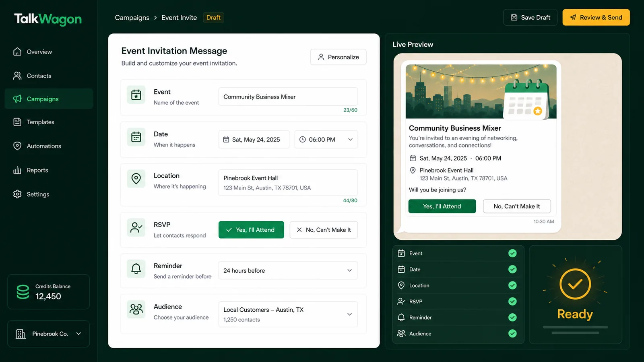The width and height of the screenshot is (644, 362).
Task: Click the large Ready checkmark icon
Action: point(575,284)
